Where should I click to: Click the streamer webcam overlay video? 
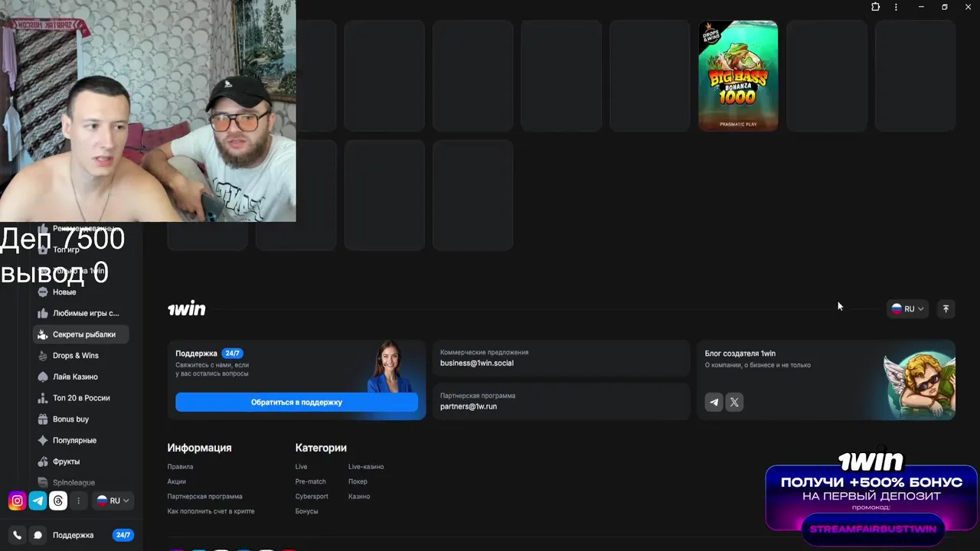click(x=148, y=111)
